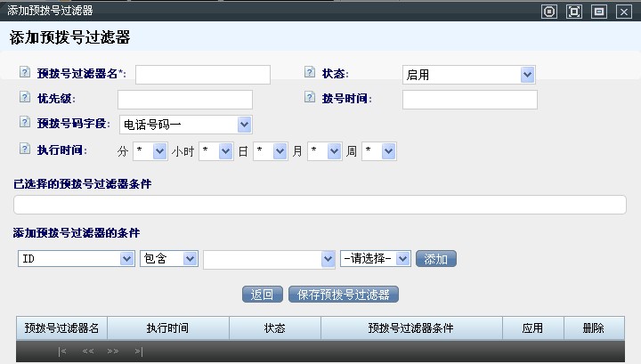Viewport: 641px width, 364px height.
Task: Click the 添加 button
Action: [436, 258]
